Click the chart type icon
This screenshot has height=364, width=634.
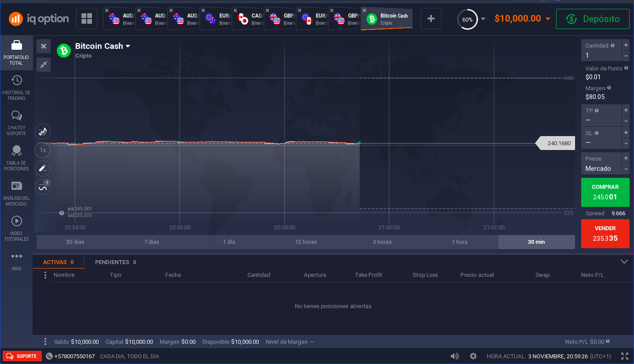[x=43, y=132]
